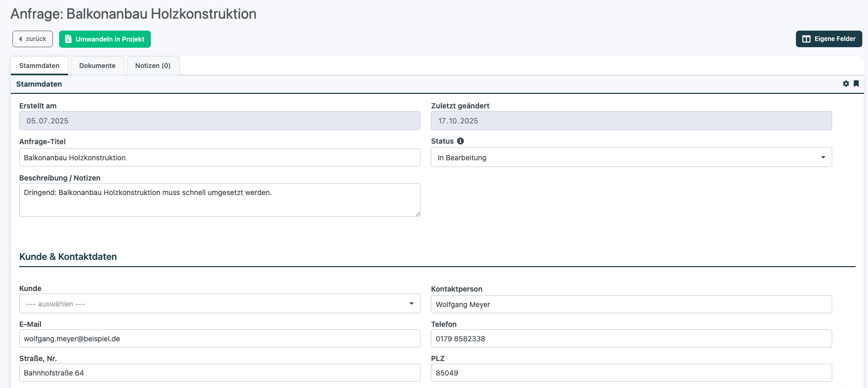Click the Anfrage-Titel input field
The height and width of the screenshot is (388, 868).
pos(219,158)
